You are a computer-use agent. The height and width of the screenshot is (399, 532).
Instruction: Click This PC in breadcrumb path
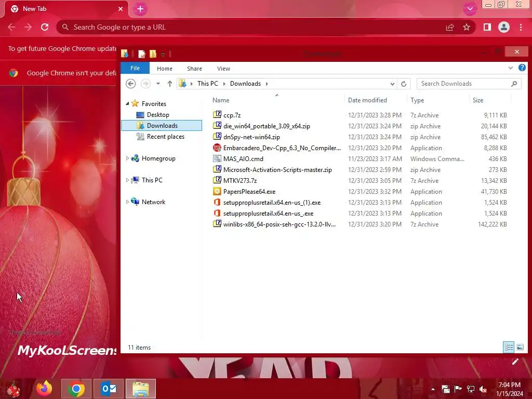coord(208,84)
